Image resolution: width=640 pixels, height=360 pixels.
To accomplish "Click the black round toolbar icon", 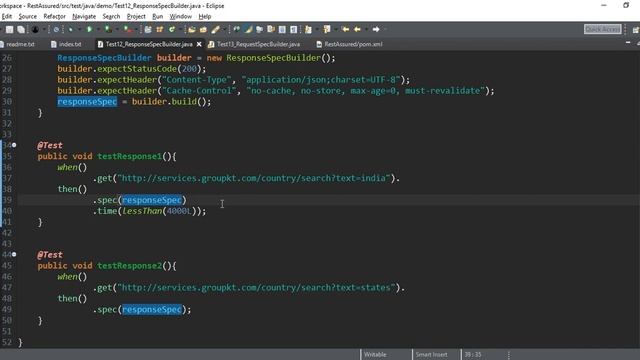I will (x=35, y=29).
